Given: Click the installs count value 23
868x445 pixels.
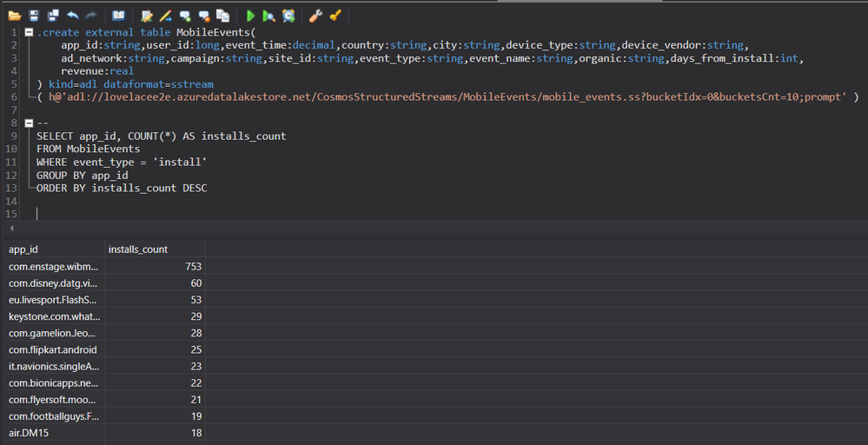Looking at the screenshot, I should pyautogui.click(x=196, y=366).
